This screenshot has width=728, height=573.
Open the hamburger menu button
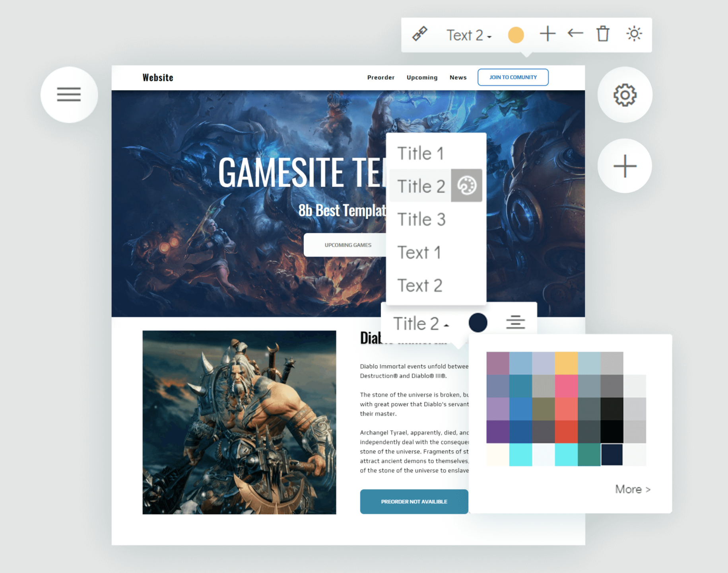point(69,95)
